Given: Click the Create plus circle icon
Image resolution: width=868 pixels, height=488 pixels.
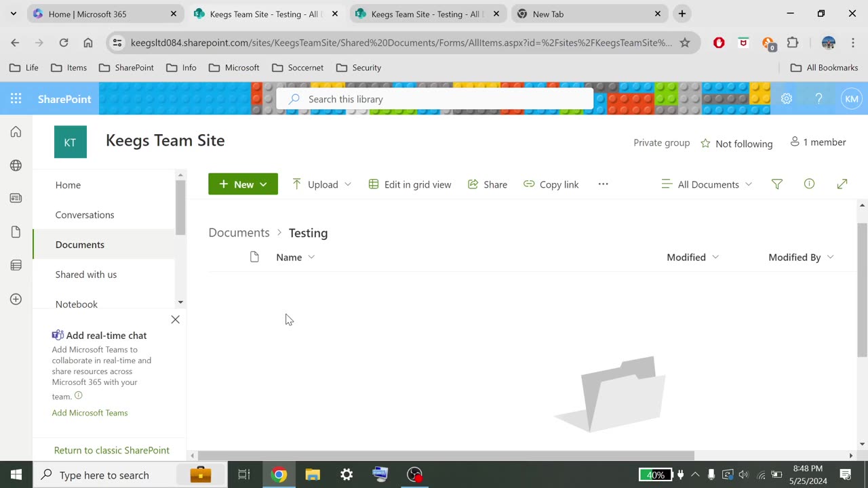Looking at the screenshot, I should [x=16, y=299].
